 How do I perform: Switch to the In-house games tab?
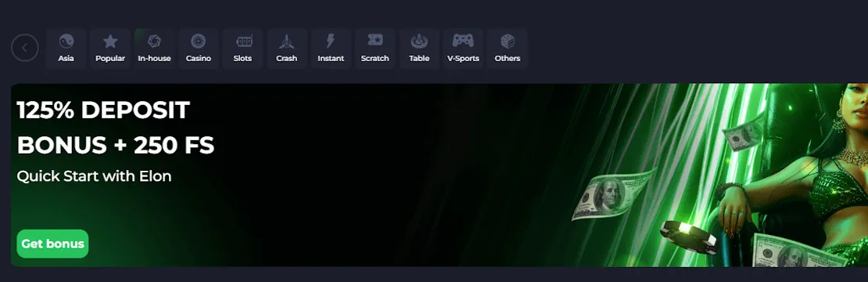pyautogui.click(x=155, y=49)
